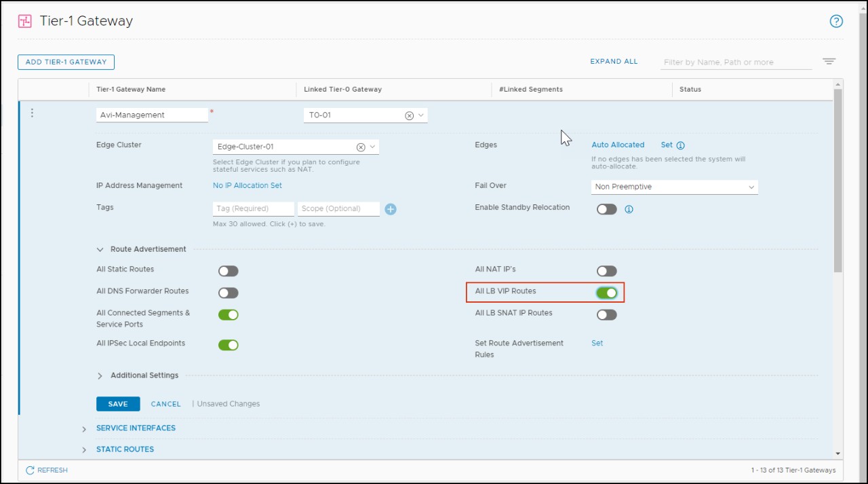The height and width of the screenshot is (484, 868).
Task: Clear the T0-01 linked gateway selection
Action: coord(409,115)
